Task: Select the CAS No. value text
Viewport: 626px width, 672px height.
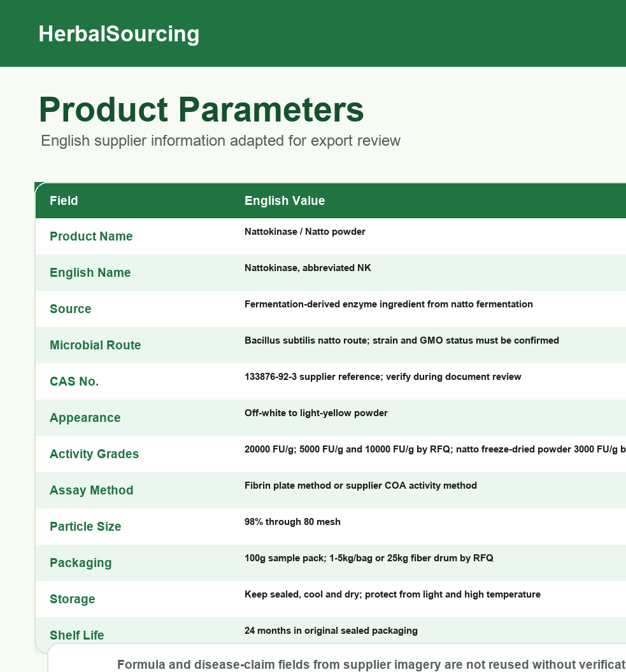Action: coord(383,377)
